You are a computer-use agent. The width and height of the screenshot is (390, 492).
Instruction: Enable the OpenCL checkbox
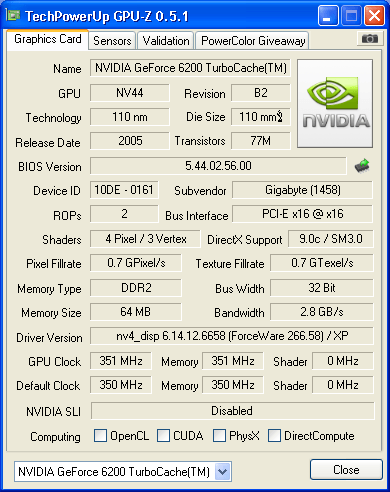[100, 435]
